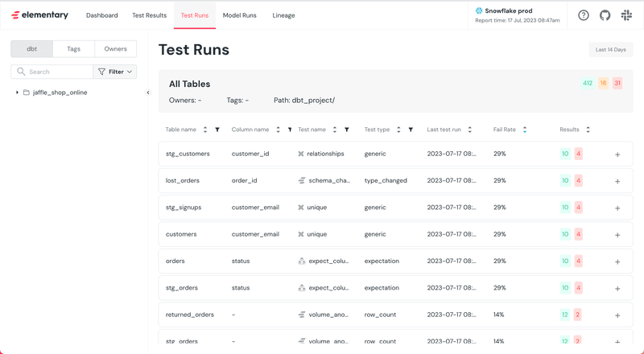Click the orange 16 warnings badge

(603, 83)
